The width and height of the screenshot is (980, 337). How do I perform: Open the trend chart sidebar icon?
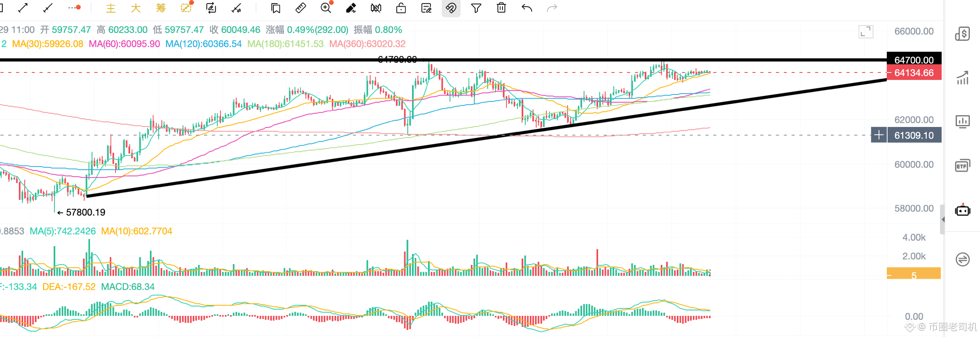click(x=963, y=77)
